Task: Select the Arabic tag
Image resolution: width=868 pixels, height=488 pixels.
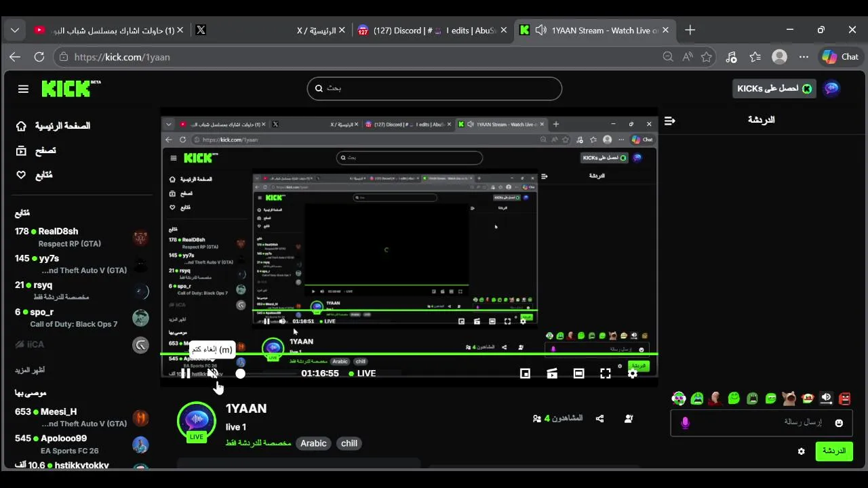Action: tap(313, 443)
